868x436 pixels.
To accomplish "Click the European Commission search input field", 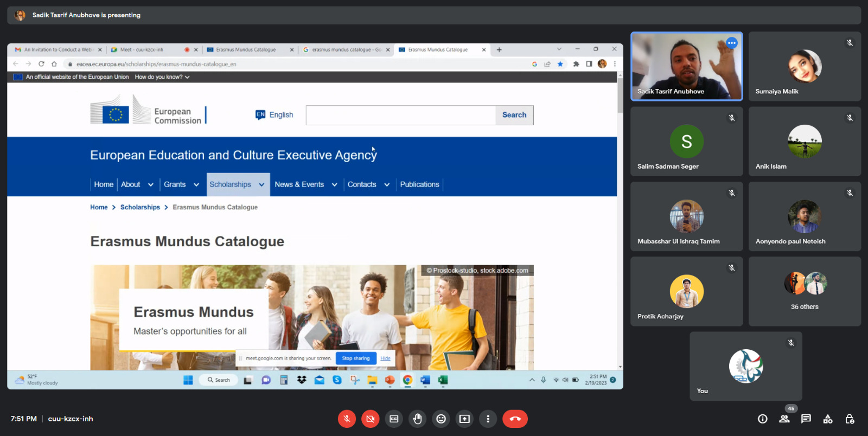I will (x=400, y=115).
